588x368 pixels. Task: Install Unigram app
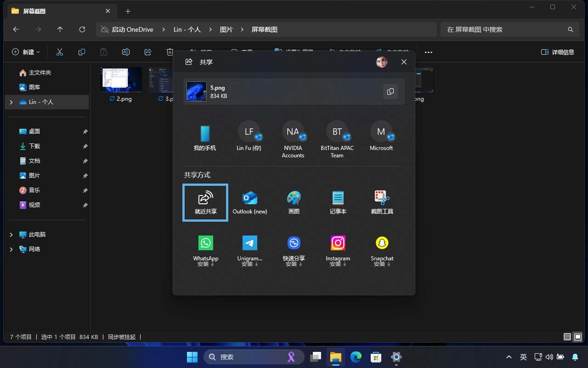[x=249, y=251]
